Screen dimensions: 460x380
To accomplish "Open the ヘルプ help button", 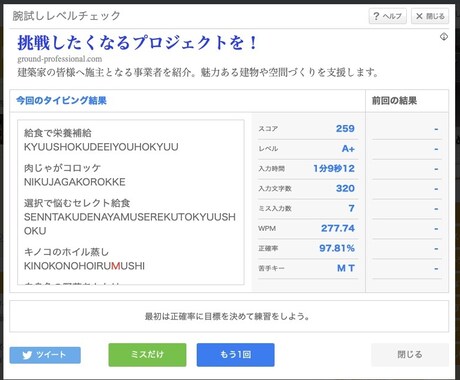I will coord(387,16).
